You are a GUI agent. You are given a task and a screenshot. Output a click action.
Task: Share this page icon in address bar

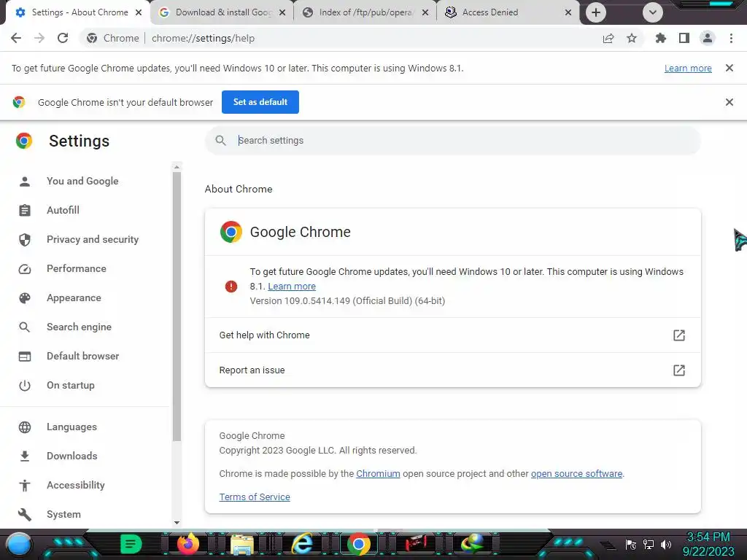pyautogui.click(x=608, y=38)
